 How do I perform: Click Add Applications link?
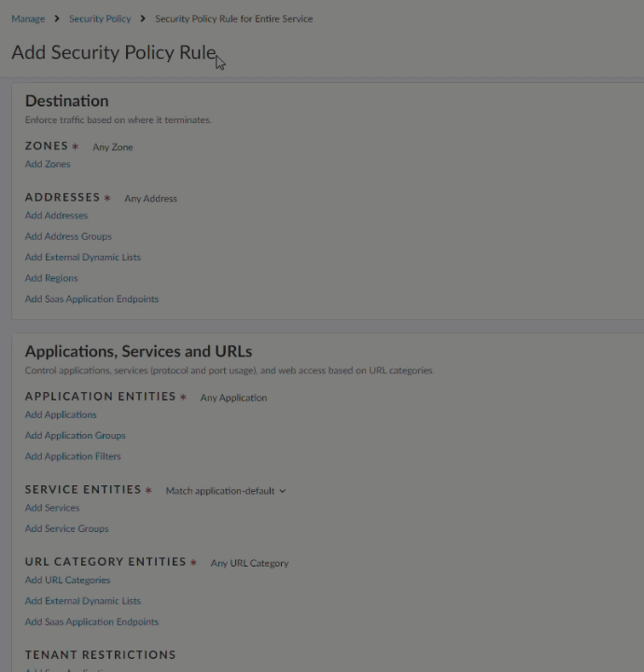point(61,414)
